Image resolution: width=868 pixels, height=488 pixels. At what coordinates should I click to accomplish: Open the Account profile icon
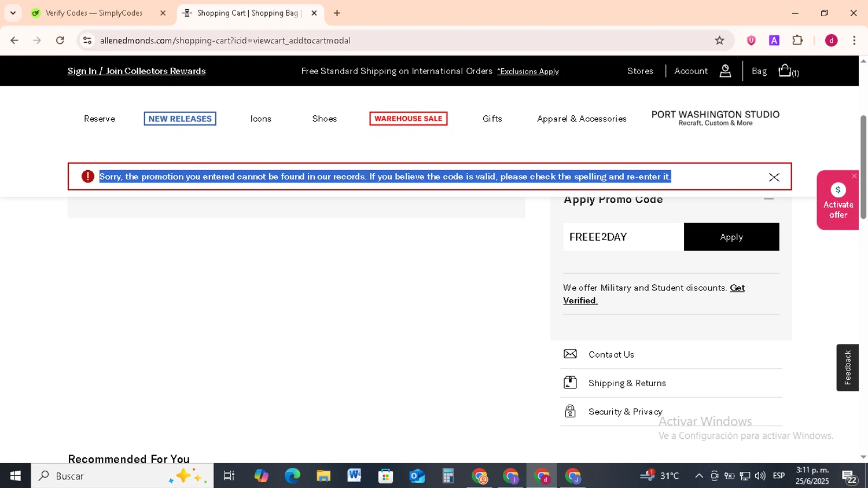pyautogui.click(x=725, y=71)
